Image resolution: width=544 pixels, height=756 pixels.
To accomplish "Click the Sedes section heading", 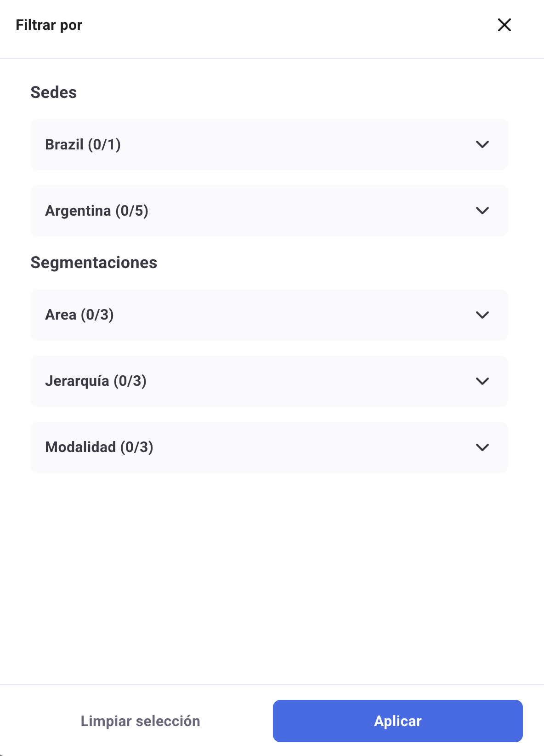I will (54, 92).
